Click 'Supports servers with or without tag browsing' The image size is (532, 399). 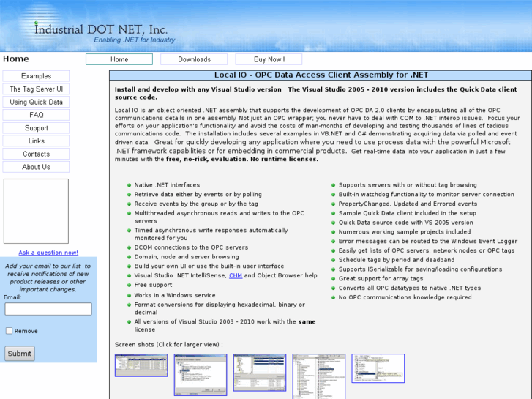(x=408, y=185)
